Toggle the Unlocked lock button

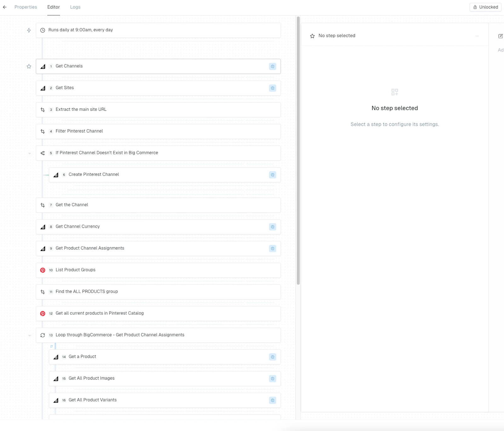point(485,7)
